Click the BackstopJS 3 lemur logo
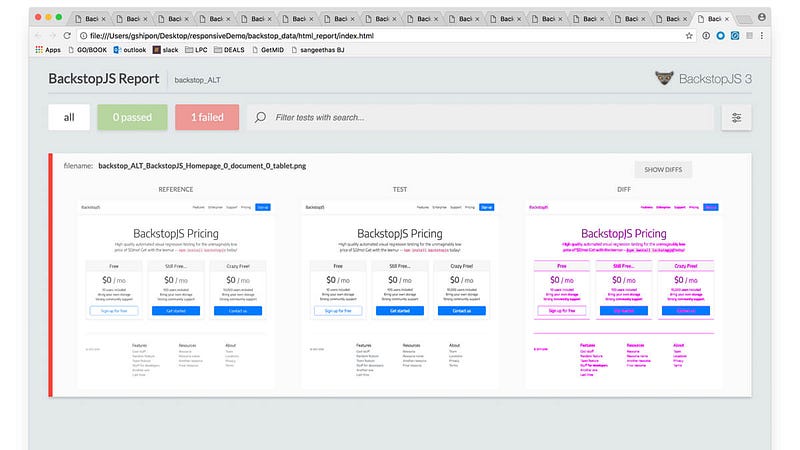 point(664,78)
